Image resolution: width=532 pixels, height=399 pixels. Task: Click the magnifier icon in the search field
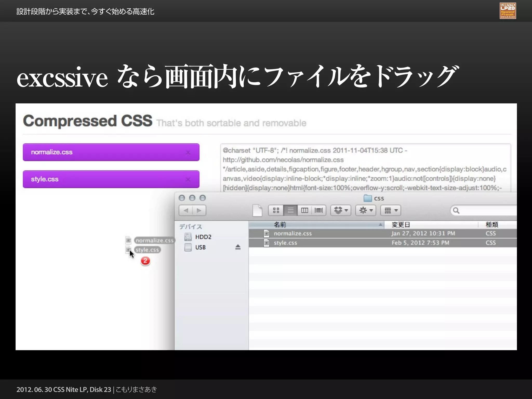pyautogui.click(x=456, y=210)
